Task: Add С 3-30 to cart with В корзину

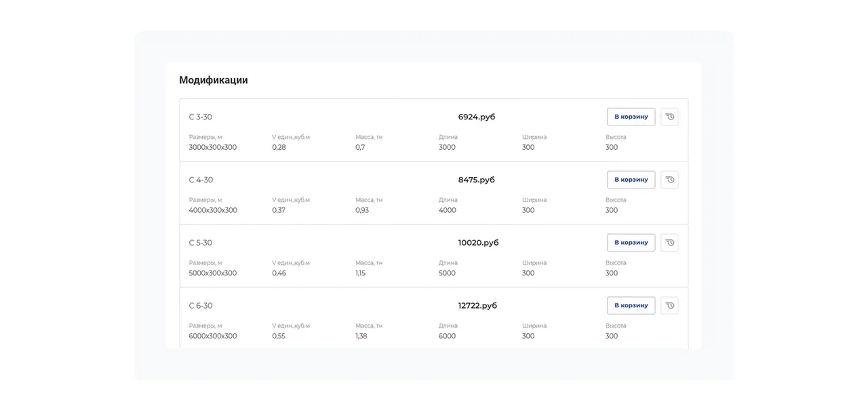Action: [631, 117]
